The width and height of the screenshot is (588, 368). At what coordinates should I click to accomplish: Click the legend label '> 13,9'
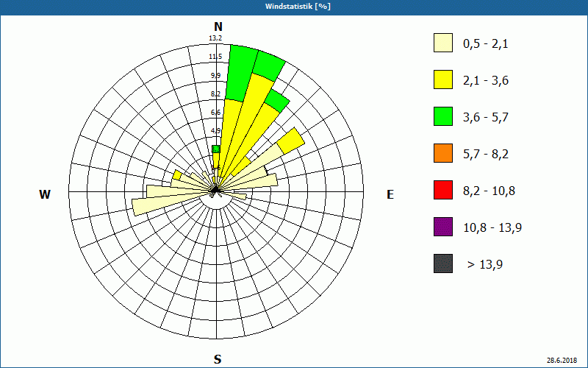pyautogui.click(x=485, y=265)
